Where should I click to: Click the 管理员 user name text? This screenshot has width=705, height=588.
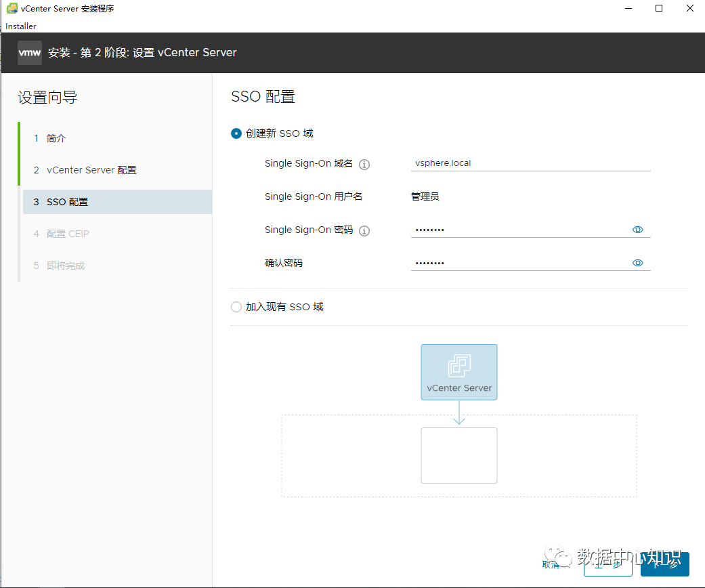point(425,196)
